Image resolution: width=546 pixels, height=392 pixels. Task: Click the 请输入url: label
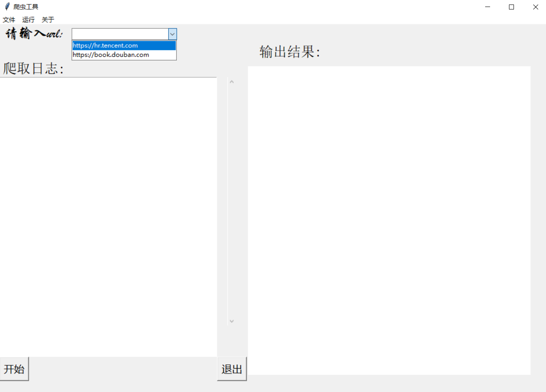[x=34, y=33]
